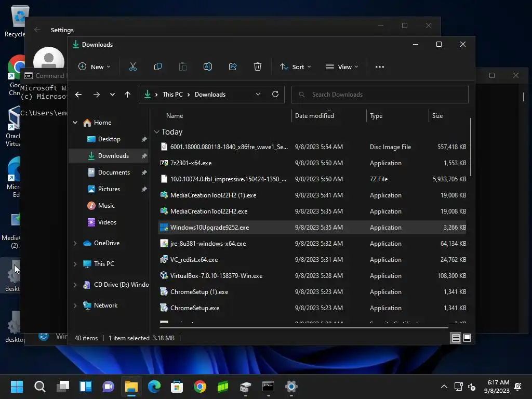The width and height of the screenshot is (532, 399).
Task: Select Music in navigation pane
Action: 106,206
